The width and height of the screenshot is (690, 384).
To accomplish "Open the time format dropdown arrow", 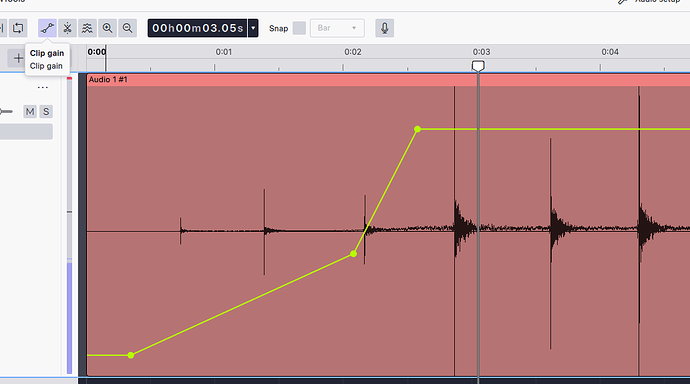I will pos(253,28).
